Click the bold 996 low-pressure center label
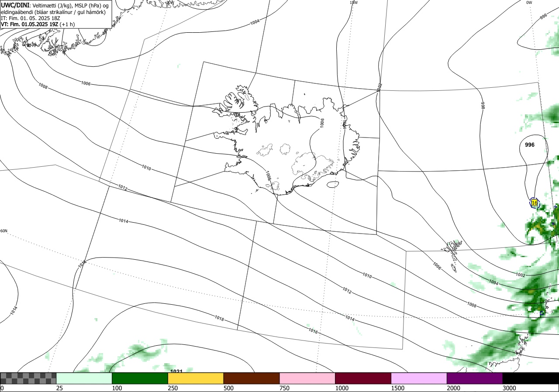Viewport: 559px width, 392px height. pos(530,144)
